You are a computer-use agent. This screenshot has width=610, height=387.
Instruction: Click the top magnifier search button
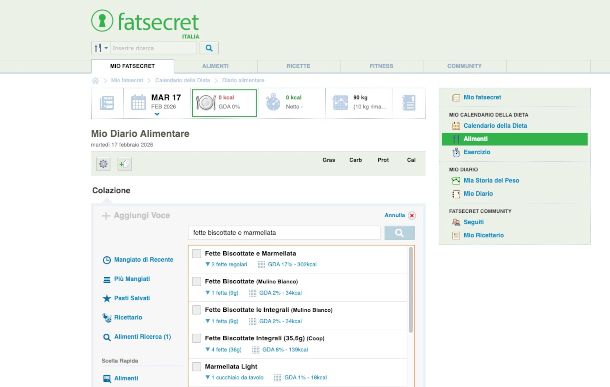(x=209, y=48)
